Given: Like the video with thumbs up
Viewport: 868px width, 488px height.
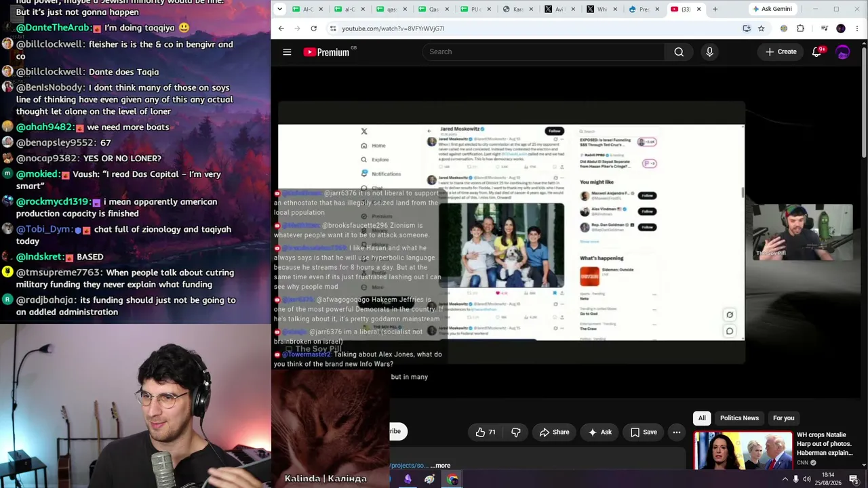Looking at the screenshot, I should tap(486, 432).
